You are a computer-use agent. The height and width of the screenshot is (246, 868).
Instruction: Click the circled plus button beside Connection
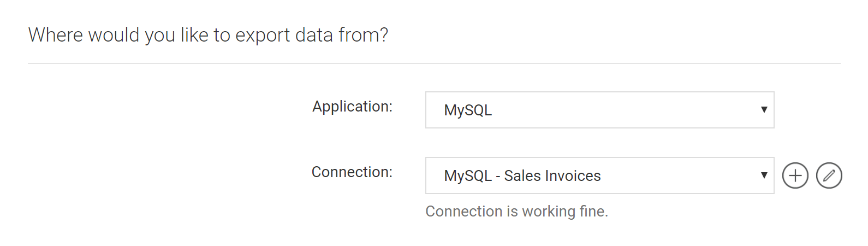(x=795, y=175)
